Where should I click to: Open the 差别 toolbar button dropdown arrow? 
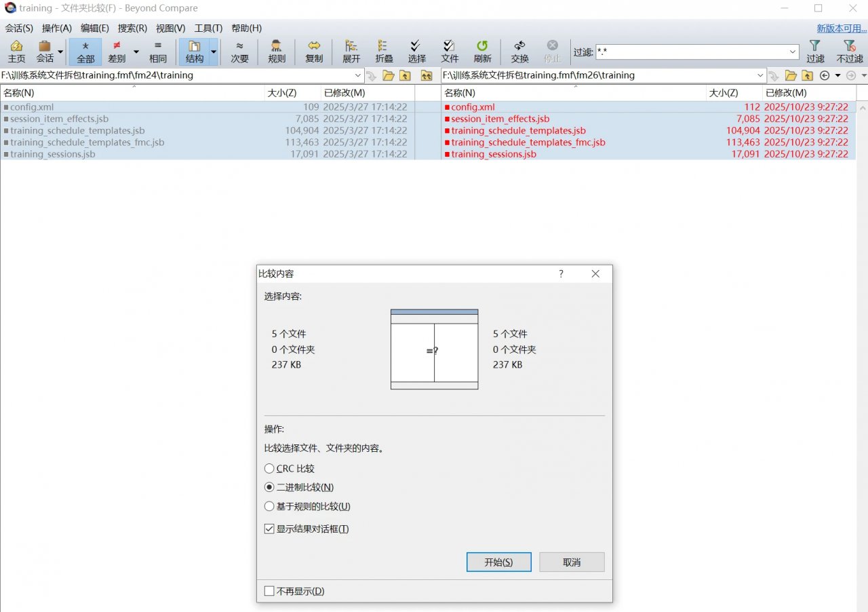point(136,52)
